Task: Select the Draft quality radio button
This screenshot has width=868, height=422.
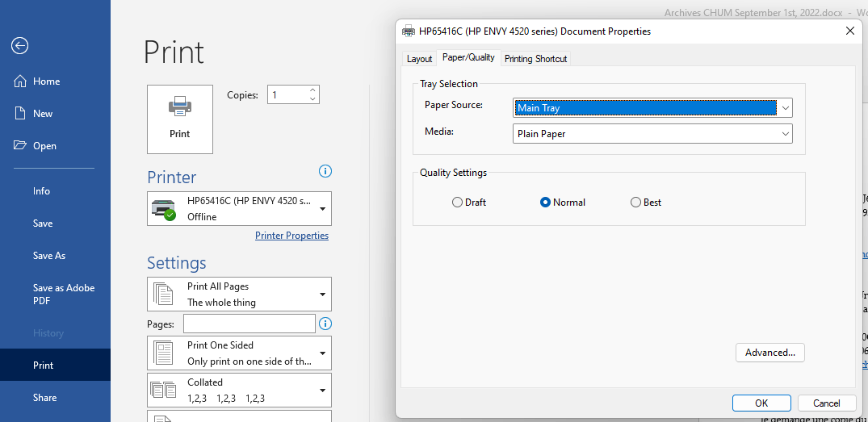Action: 457,203
